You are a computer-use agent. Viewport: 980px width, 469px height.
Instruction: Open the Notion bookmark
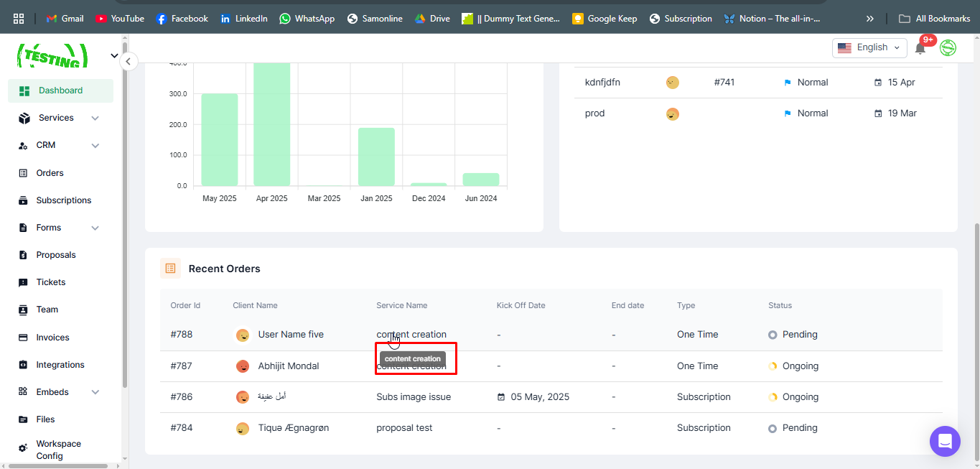click(773, 19)
